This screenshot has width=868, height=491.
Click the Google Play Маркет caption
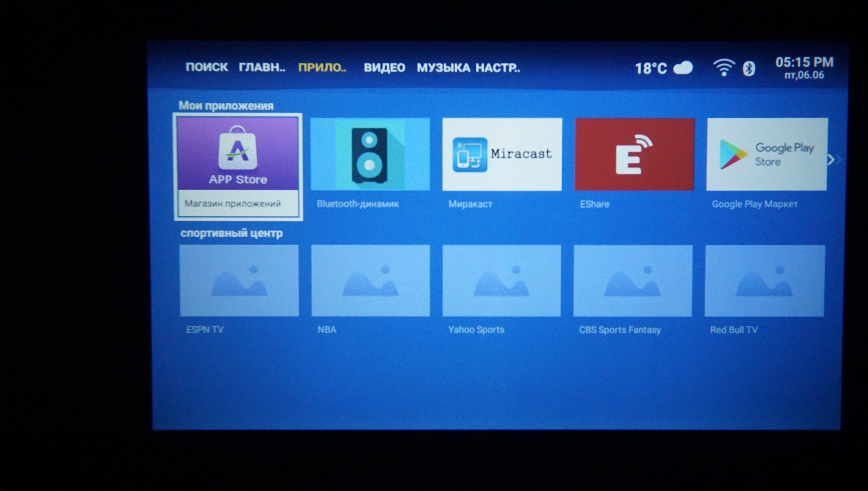tap(755, 204)
